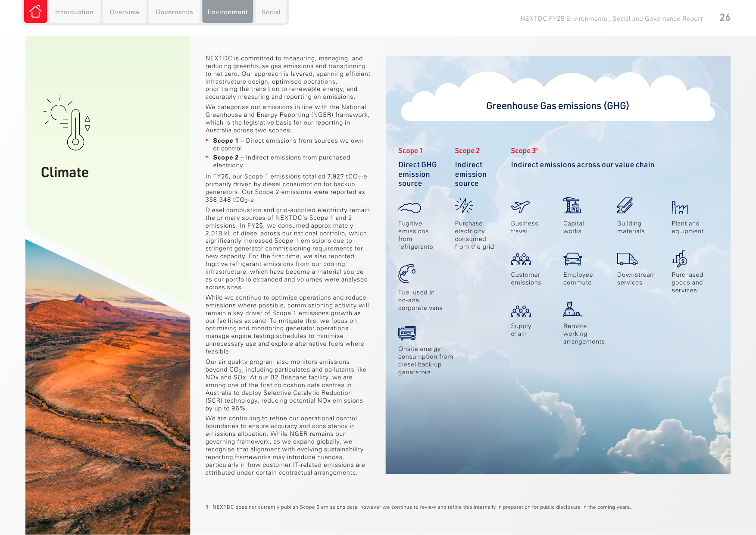The image size is (756, 535).
Task: Click the report title in header
Action: pyautogui.click(x=611, y=19)
